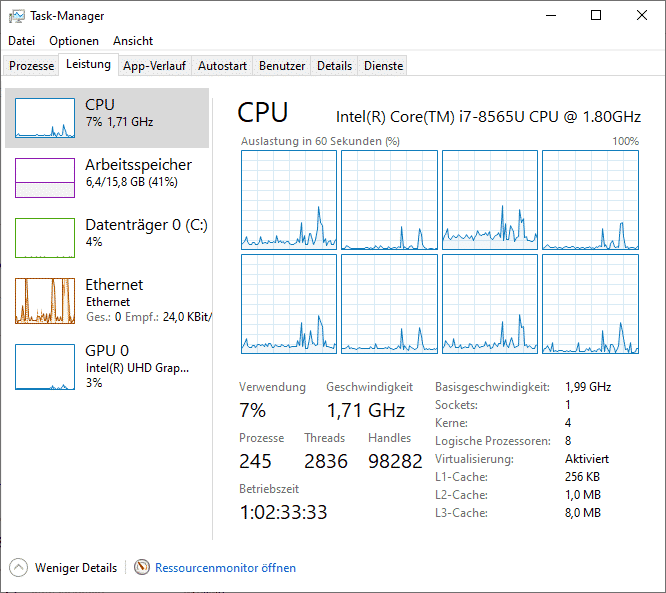Click the Virtualisierung value Aktiviert
666x593 pixels.
click(x=587, y=459)
